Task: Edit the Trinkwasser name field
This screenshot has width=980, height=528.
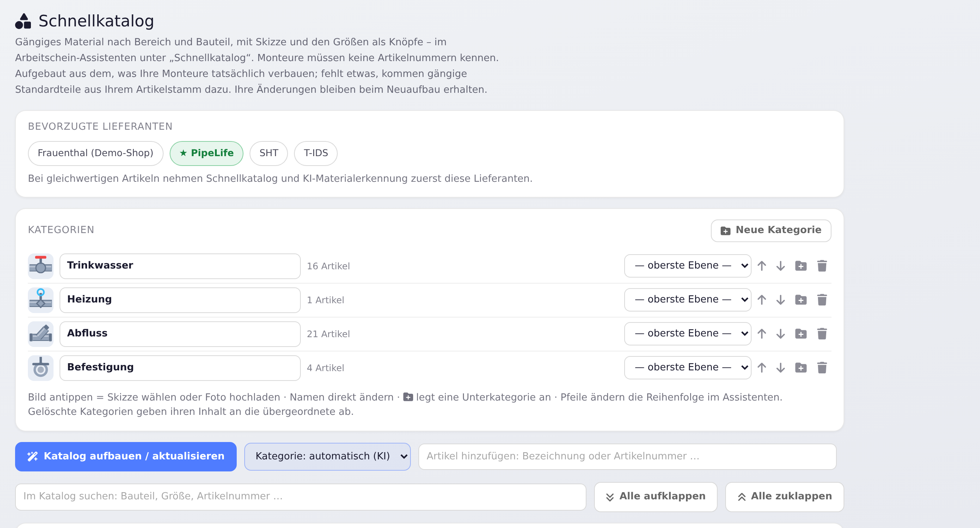Action: (x=180, y=266)
